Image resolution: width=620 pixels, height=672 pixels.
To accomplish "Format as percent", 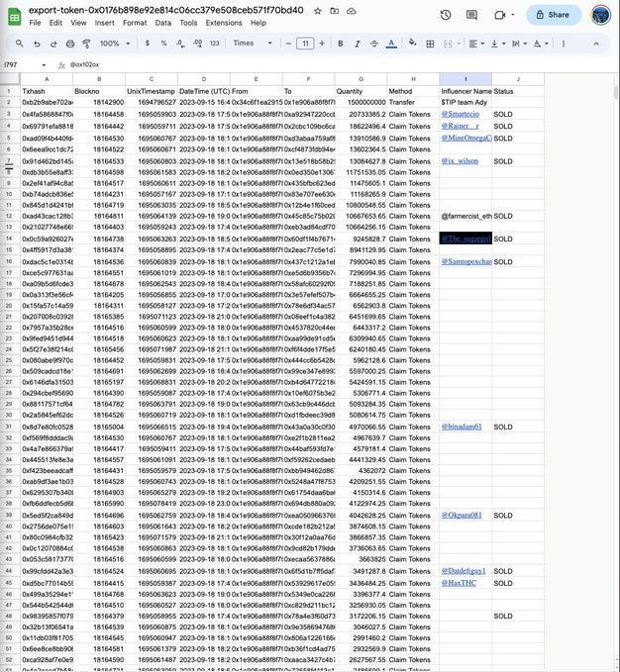I will click(x=163, y=44).
